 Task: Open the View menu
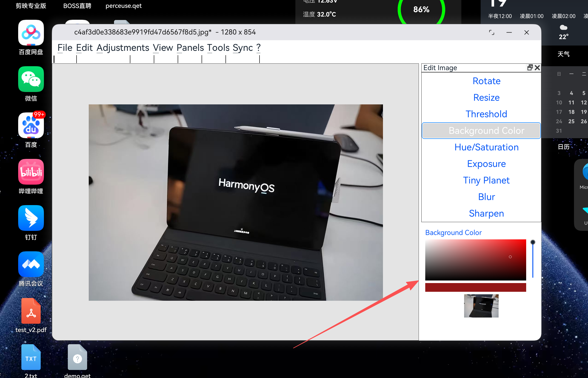tap(163, 48)
